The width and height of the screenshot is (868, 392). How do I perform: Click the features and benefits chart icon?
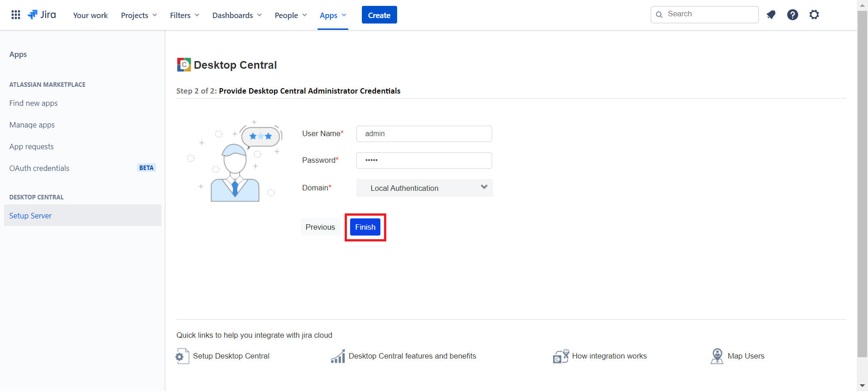coord(338,356)
